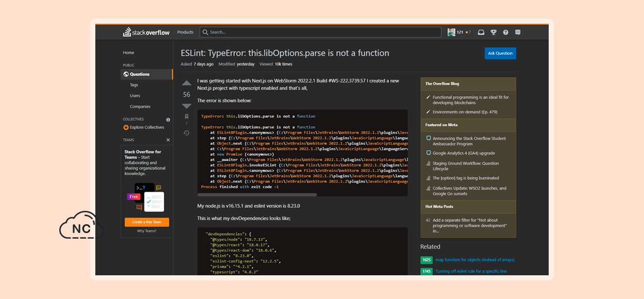Bookmark this question

(x=187, y=117)
